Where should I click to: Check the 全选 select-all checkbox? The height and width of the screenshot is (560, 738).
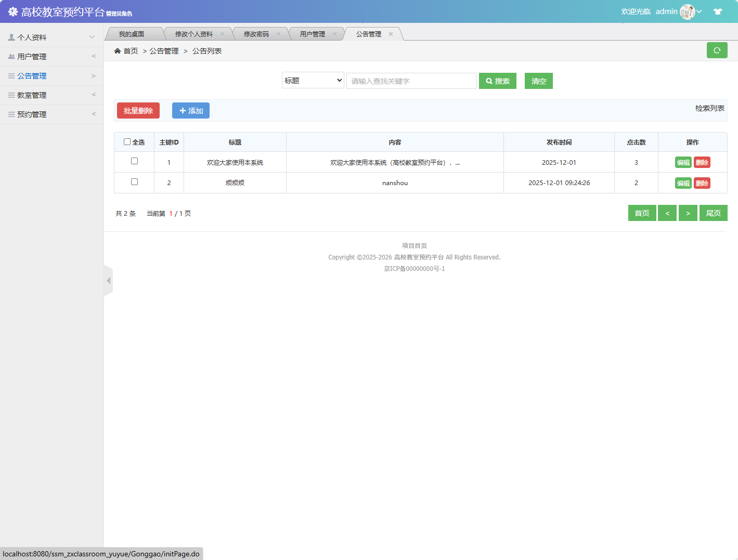coord(127,141)
